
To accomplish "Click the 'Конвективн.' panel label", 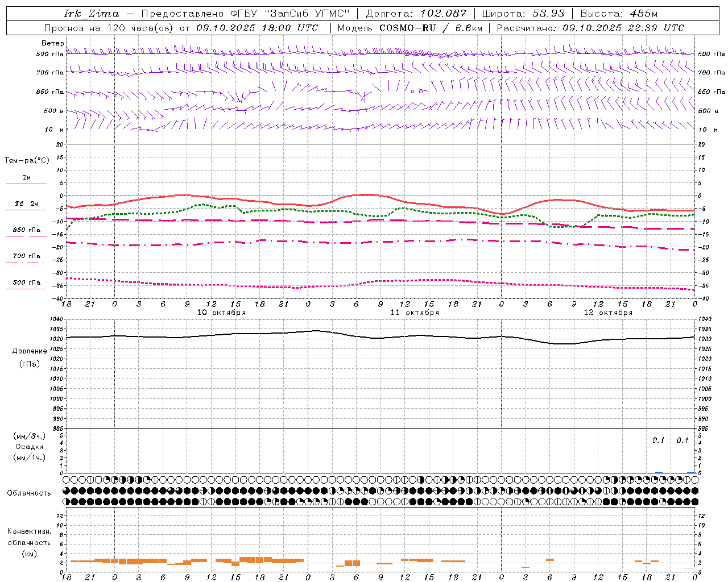I will click(x=30, y=531).
